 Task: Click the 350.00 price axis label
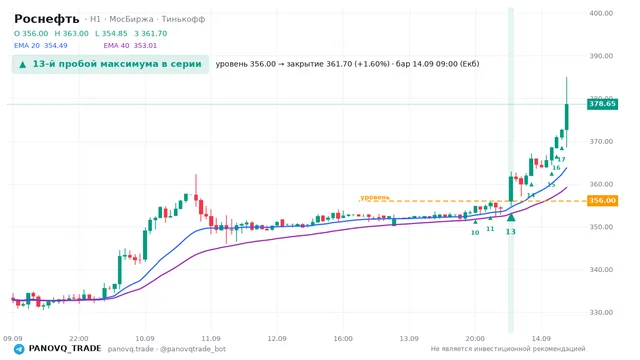coord(601,227)
